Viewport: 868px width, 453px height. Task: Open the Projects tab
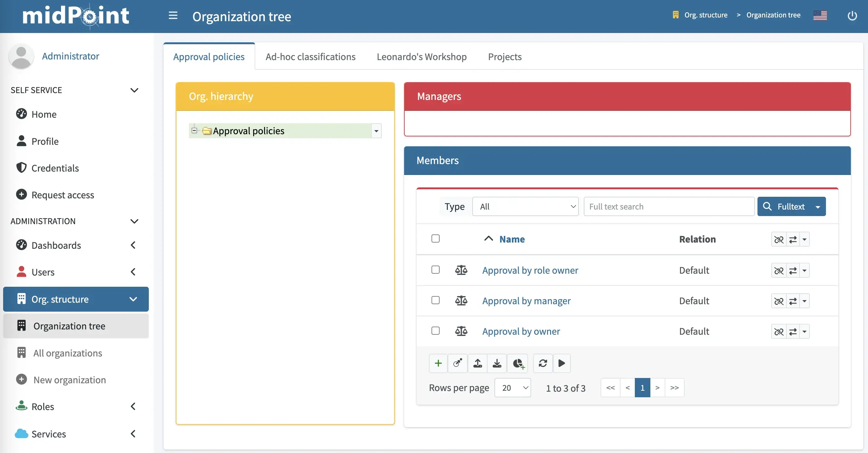[x=504, y=57]
